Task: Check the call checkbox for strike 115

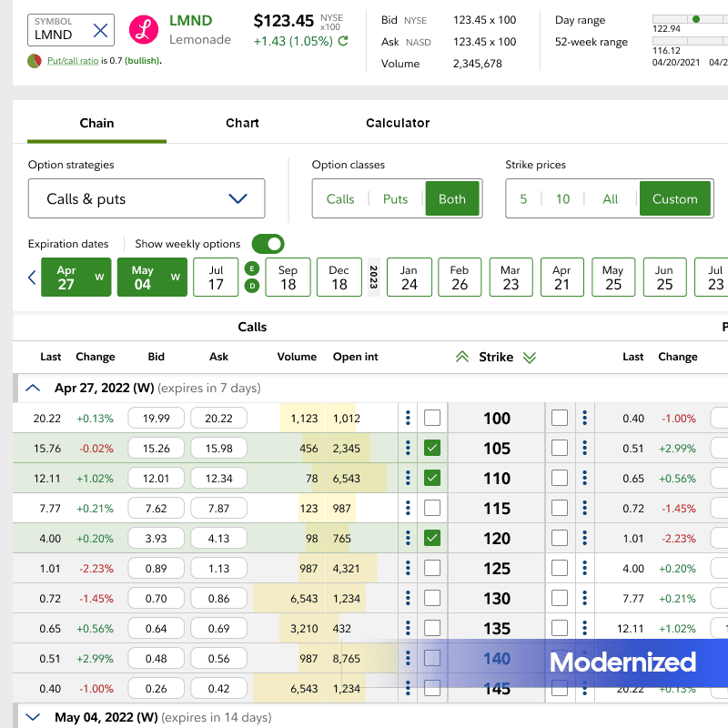Action: pyautogui.click(x=432, y=508)
